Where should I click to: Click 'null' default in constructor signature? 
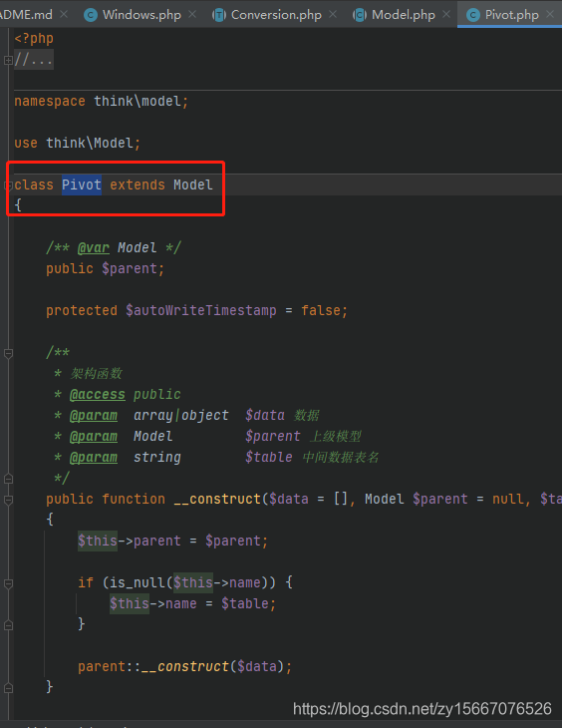[x=508, y=499]
